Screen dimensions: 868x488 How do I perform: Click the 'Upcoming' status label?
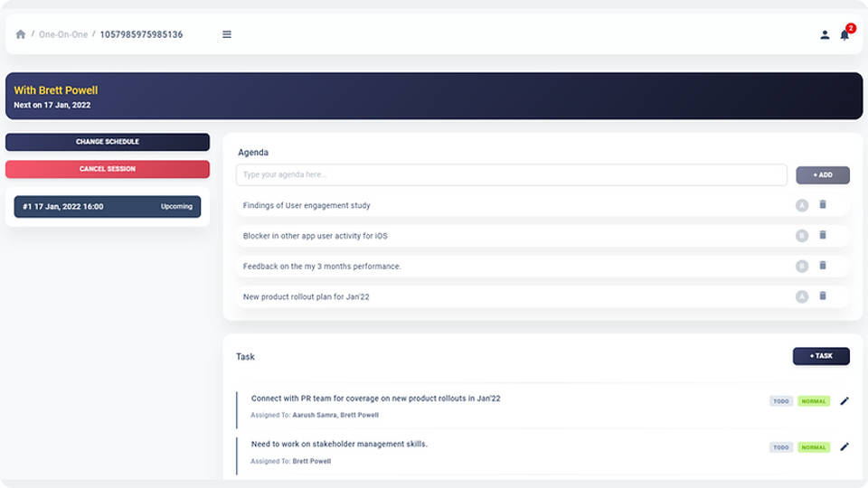point(176,206)
